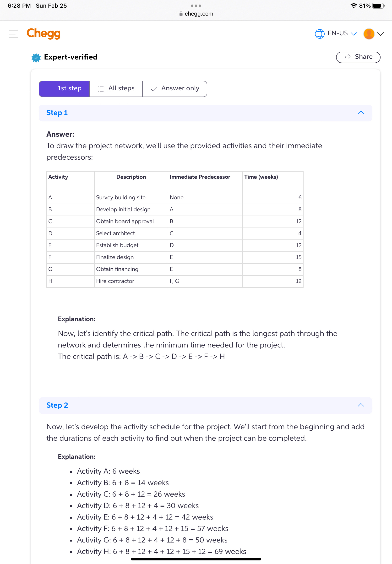Screen dimensions: 392x564
Task: Tap the three-dot multitasking icon
Action: pyautogui.click(x=196, y=6)
